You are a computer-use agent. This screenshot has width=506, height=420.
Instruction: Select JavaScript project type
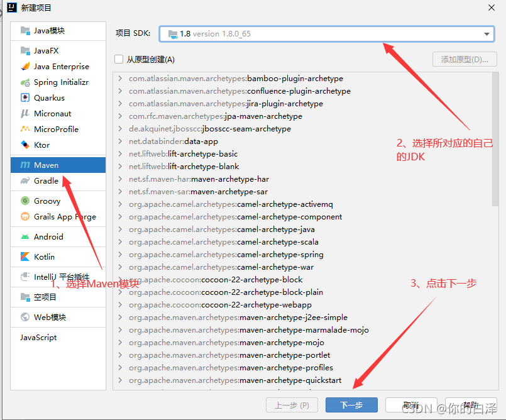click(x=58, y=338)
